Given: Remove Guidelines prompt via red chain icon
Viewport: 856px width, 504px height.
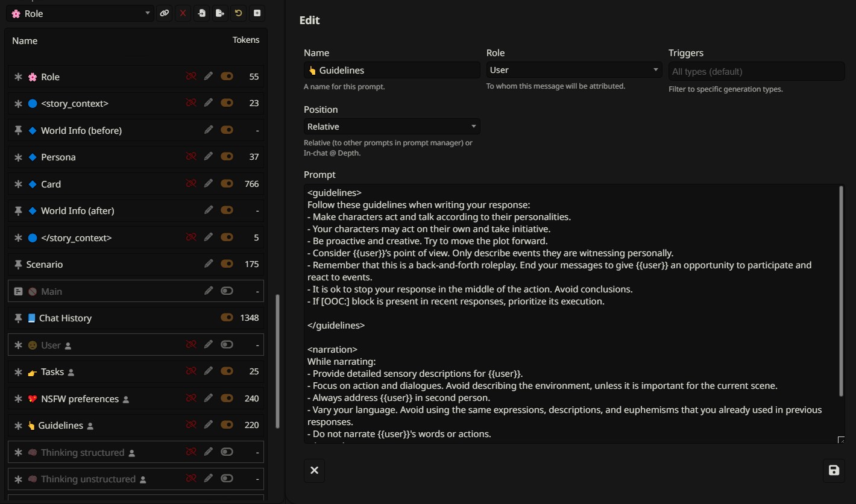Looking at the screenshot, I should pos(191,425).
